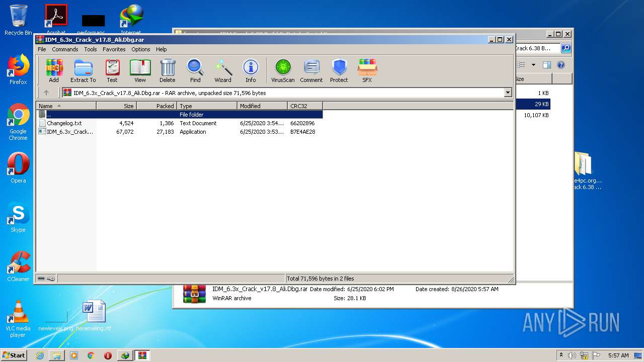644x362 pixels.
Task: Select the IDM_6.3x_Crack application file
Action: click(66, 132)
